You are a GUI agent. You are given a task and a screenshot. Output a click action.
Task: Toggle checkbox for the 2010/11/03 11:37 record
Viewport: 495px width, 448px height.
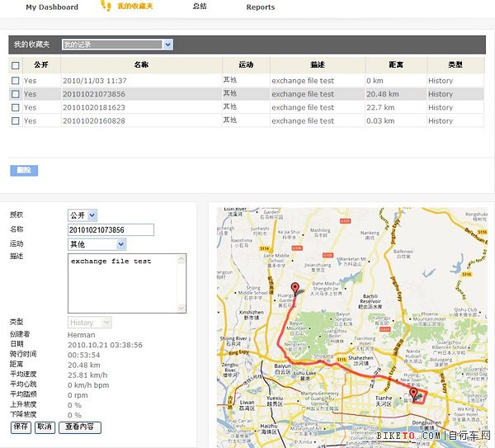pyautogui.click(x=16, y=81)
